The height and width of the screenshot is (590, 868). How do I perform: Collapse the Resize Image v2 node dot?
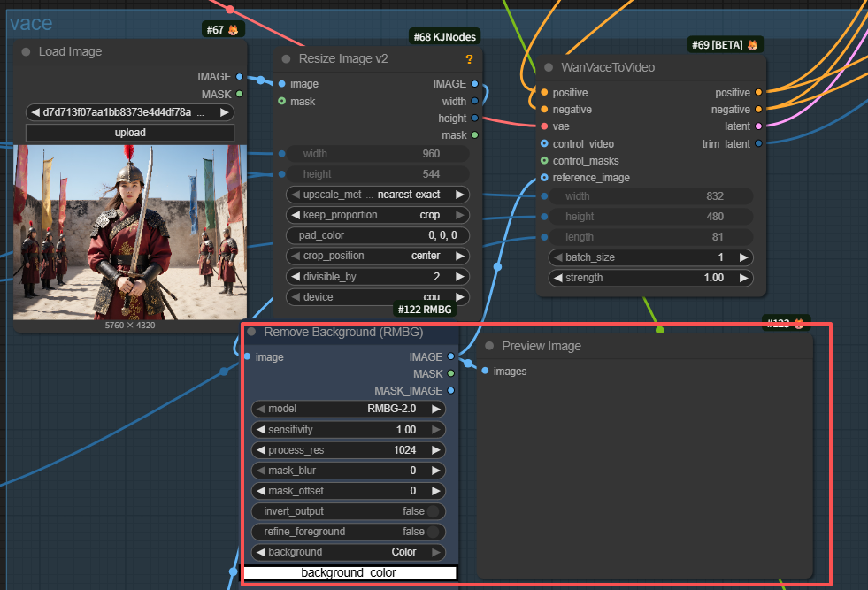[286, 58]
